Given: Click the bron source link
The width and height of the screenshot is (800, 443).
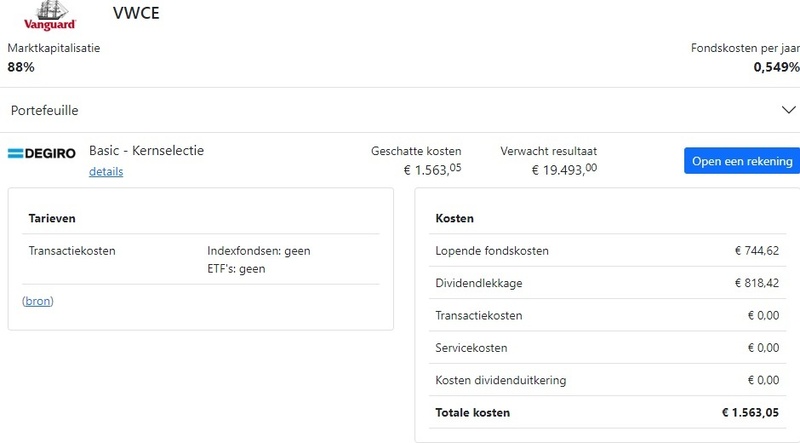Looking at the screenshot, I should tap(37, 300).
